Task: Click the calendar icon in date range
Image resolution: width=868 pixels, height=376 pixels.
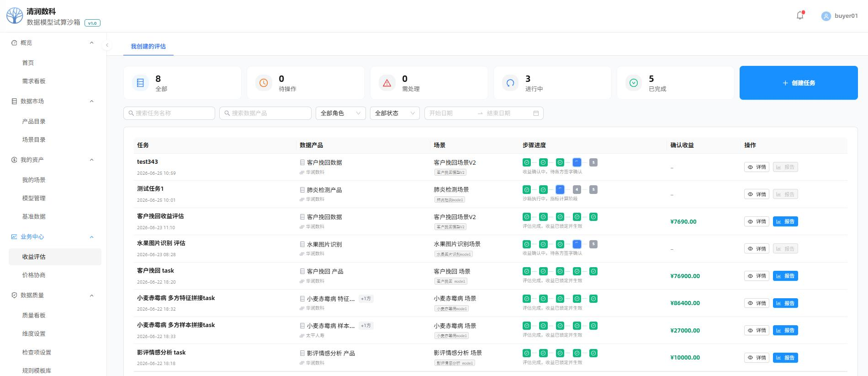Action: (x=536, y=113)
